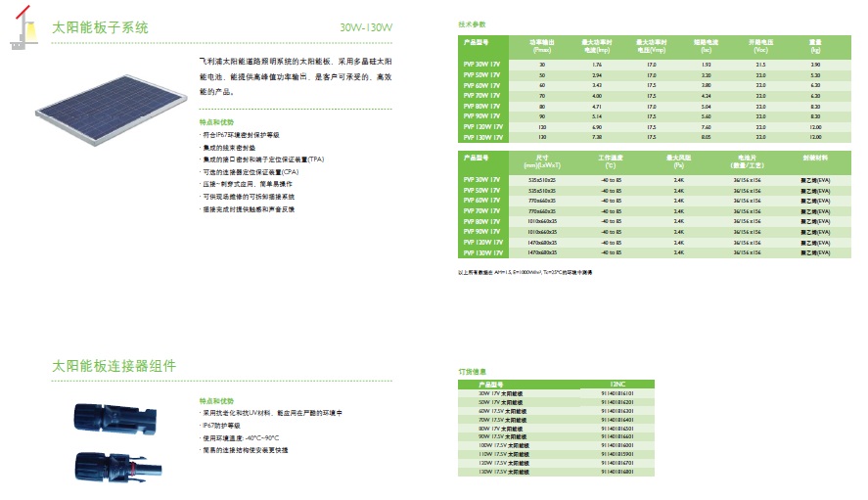This screenshot has width=868, height=500.
Task: Click the weight value 5.20
Action: click(815, 75)
